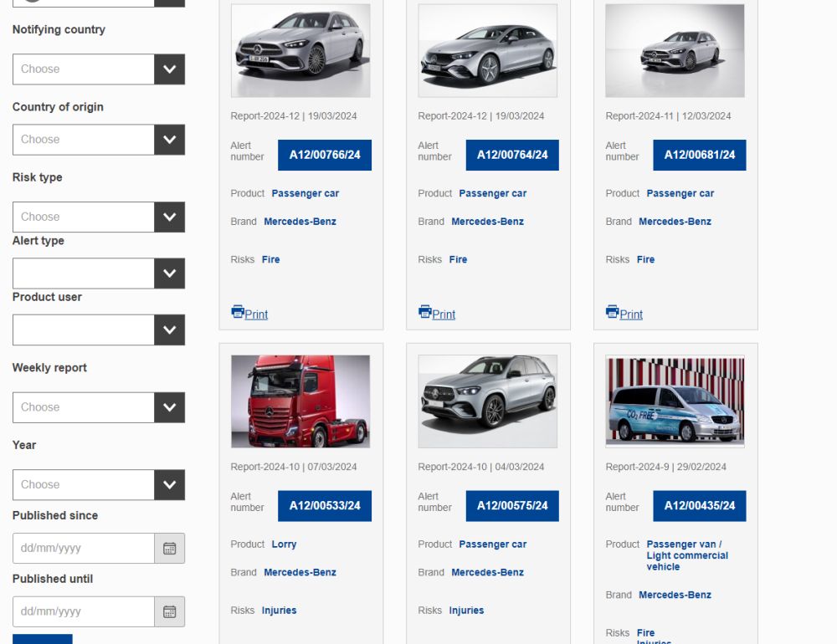Click the red Mercedes lorry thumbnail
837x644 pixels.
tap(300, 401)
